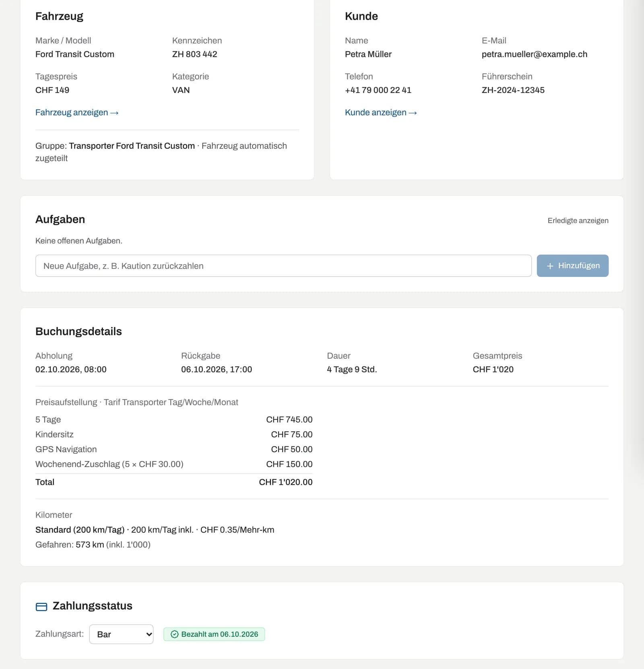Click the phone number +41 79 000 22 41
This screenshot has height=669, width=644.
(378, 90)
